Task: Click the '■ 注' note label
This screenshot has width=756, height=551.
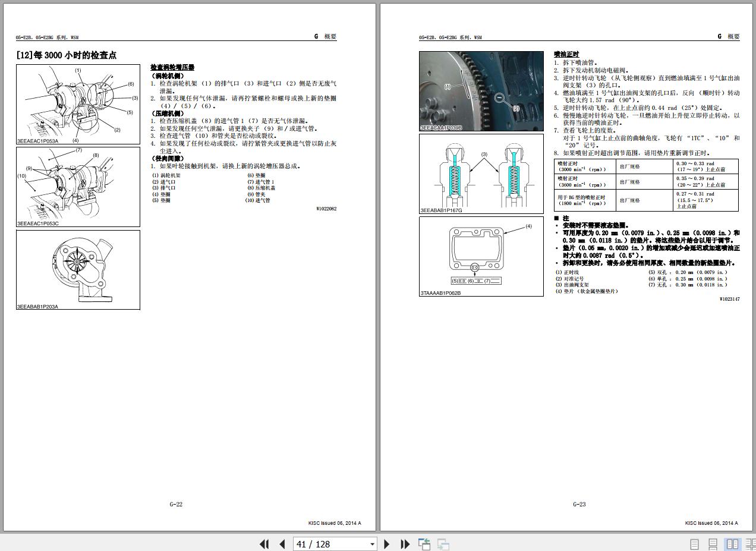Action: point(562,218)
